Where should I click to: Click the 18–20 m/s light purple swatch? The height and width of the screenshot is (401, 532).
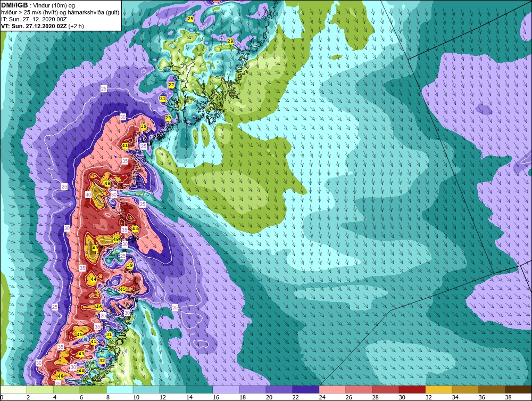tap(253, 389)
